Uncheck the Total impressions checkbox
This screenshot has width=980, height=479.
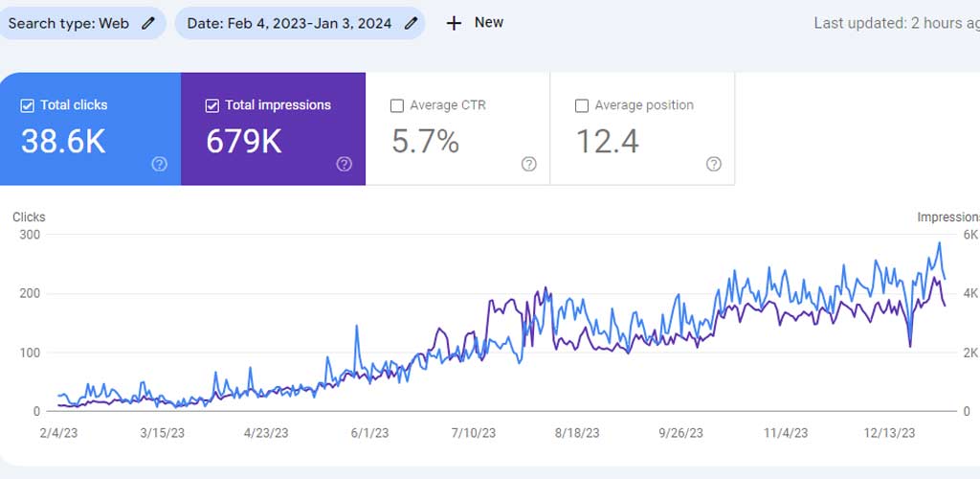(x=212, y=105)
